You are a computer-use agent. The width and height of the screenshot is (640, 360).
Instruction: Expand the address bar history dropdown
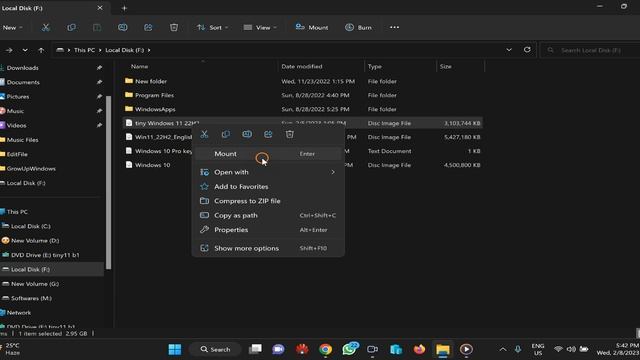click(x=509, y=50)
